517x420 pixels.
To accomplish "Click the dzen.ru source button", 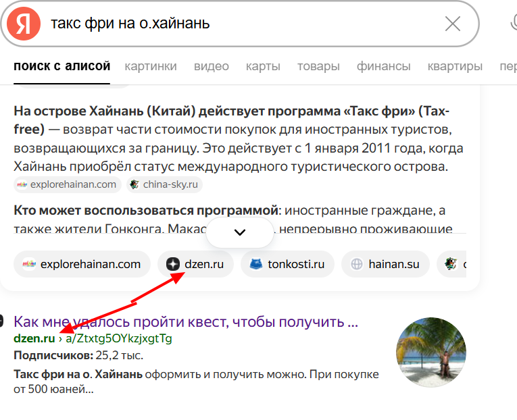I will click(195, 264).
